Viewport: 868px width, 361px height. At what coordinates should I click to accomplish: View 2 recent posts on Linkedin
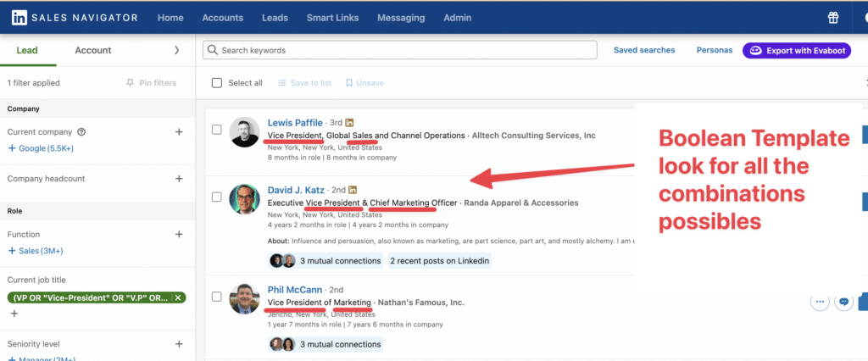pos(440,261)
